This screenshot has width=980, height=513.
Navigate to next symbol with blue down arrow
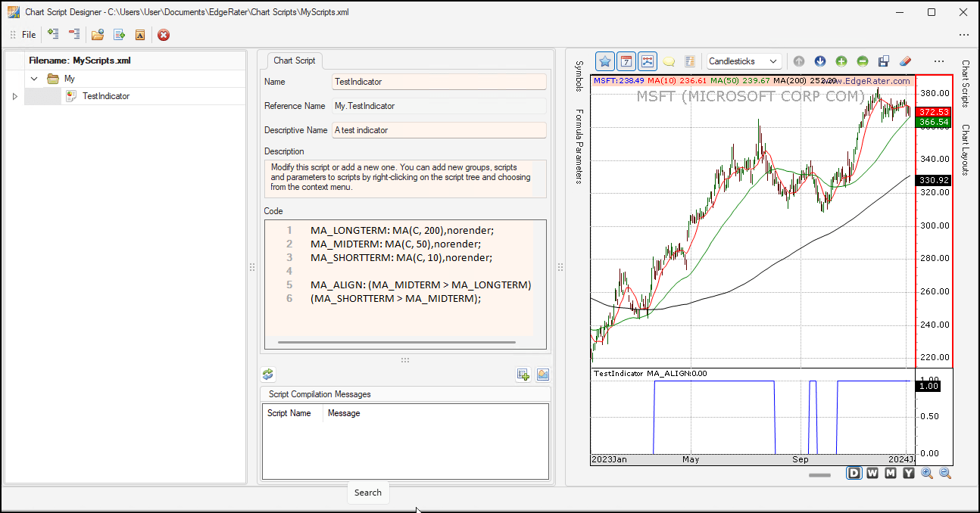point(820,61)
